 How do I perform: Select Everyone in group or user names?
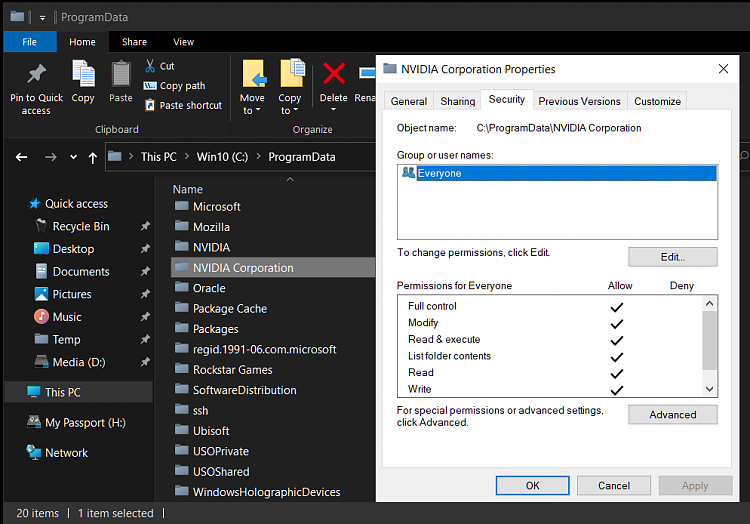(x=557, y=173)
